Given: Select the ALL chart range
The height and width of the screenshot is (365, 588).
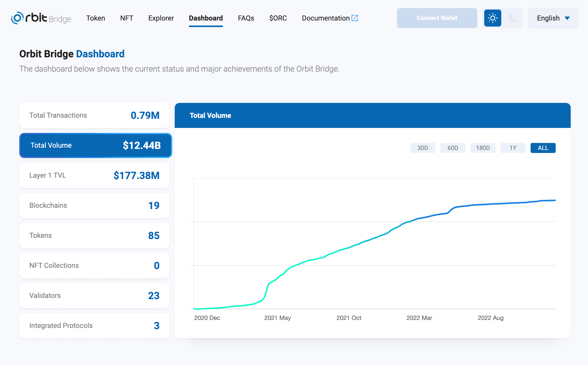Looking at the screenshot, I should pyautogui.click(x=543, y=148).
